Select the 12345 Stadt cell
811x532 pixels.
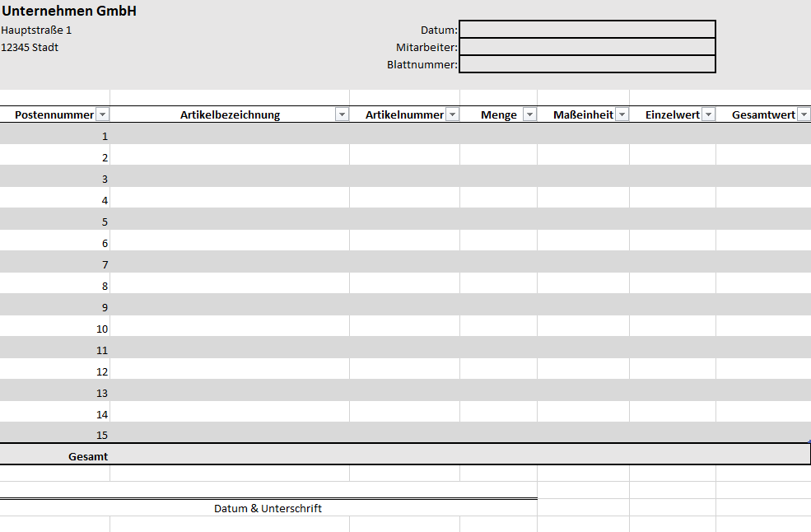30,47
